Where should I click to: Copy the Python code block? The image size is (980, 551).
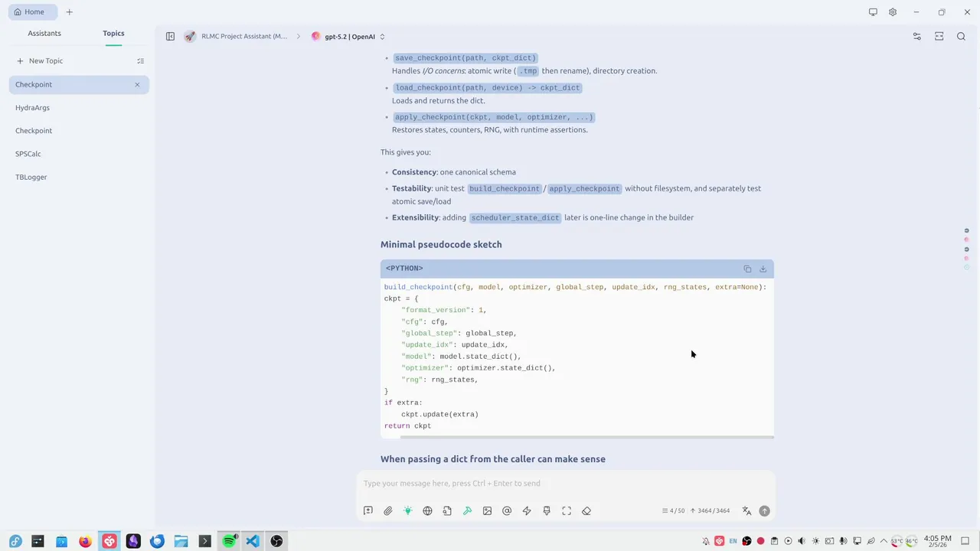pos(747,269)
